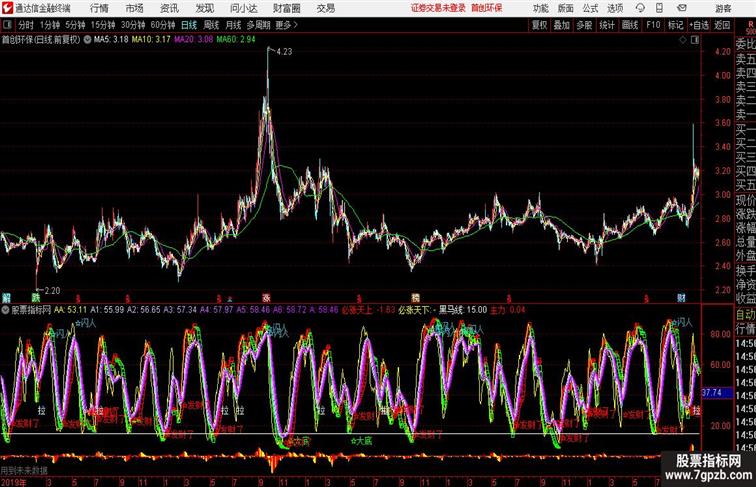Click the 多股 multi-stock toolbar button
756x487 pixels.
(x=584, y=25)
